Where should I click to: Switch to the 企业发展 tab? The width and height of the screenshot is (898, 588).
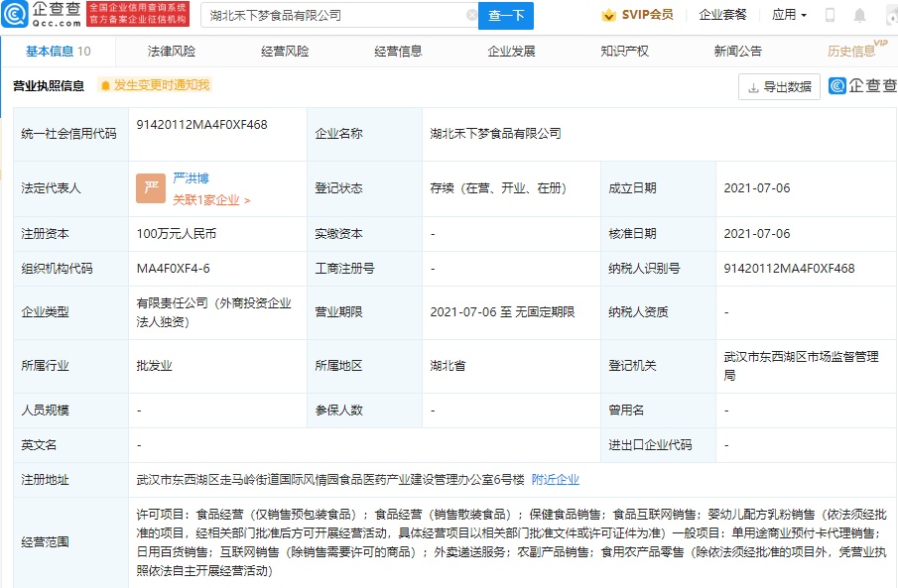[511, 52]
